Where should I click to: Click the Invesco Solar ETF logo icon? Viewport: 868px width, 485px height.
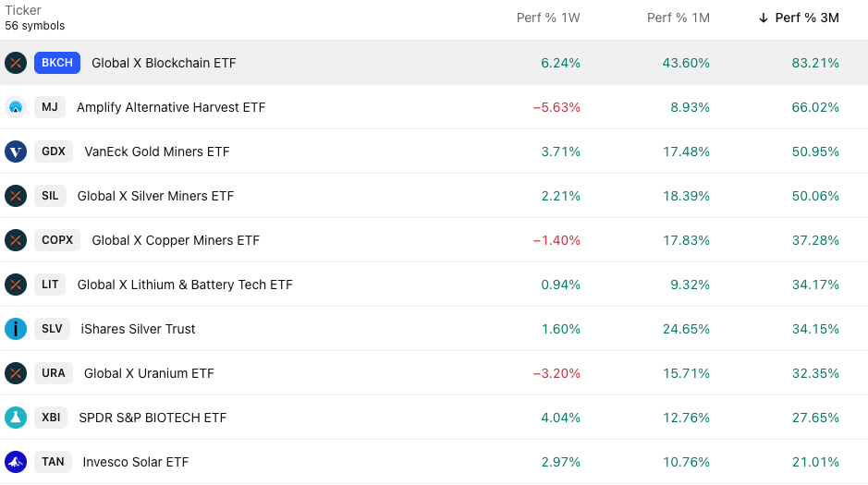click(16, 462)
